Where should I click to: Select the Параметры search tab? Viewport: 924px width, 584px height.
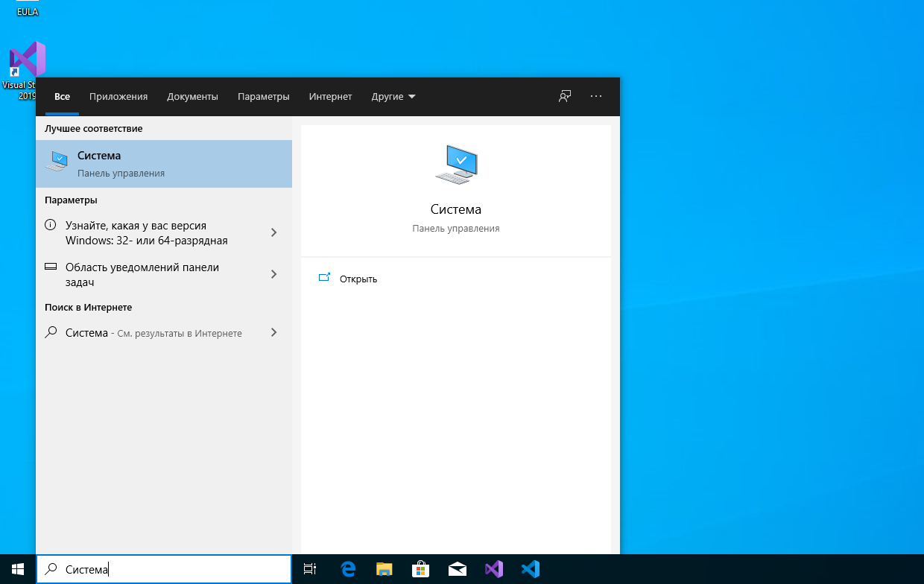coord(263,97)
